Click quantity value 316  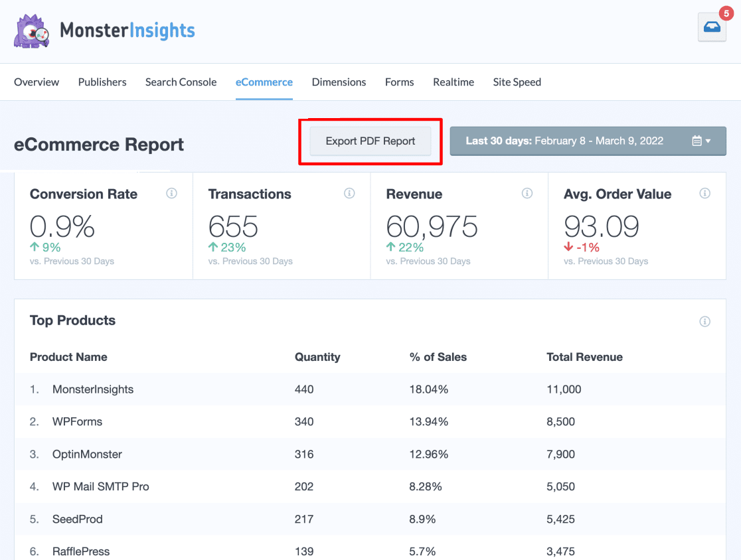tap(304, 455)
